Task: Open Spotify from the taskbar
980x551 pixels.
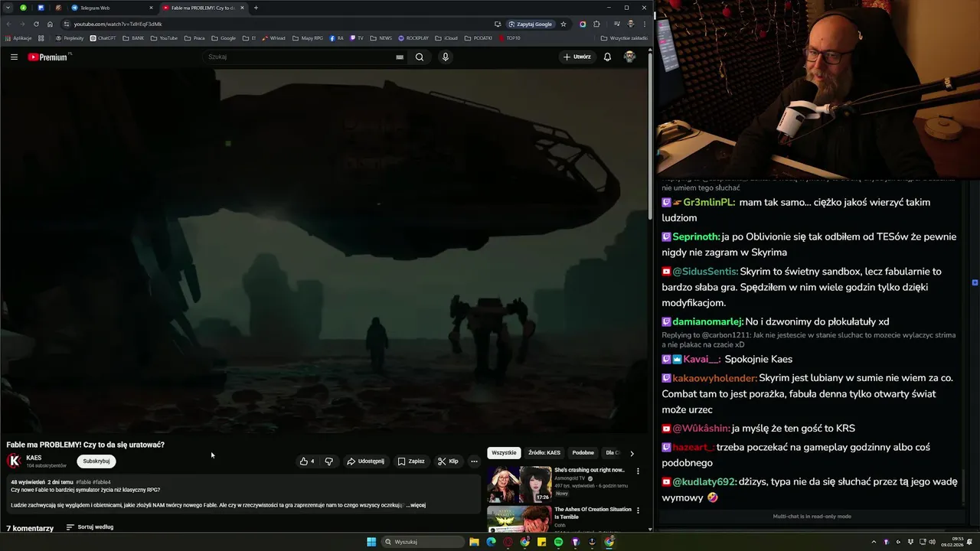Action: pos(558,542)
